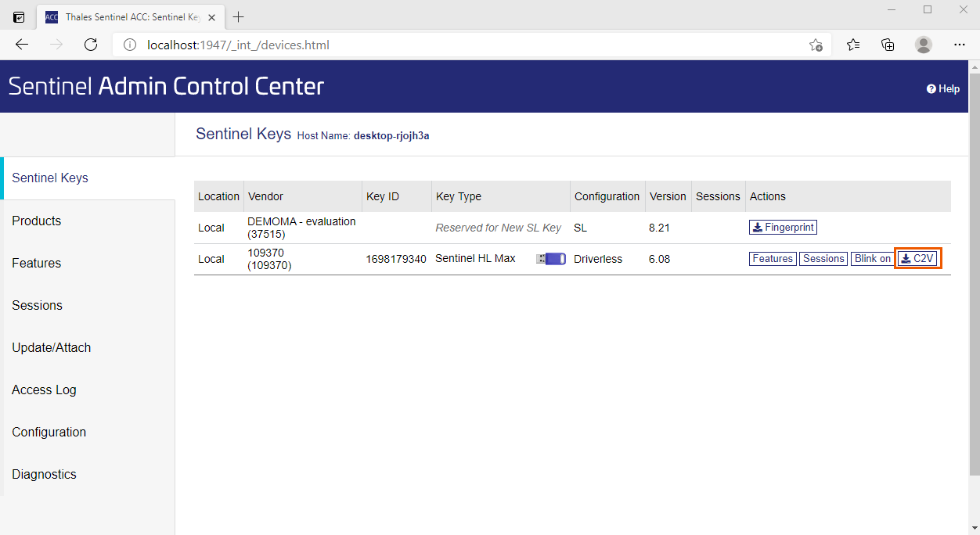
Task: Open Sessions in the sidebar
Action: pyautogui.click(x=88, y=305)
